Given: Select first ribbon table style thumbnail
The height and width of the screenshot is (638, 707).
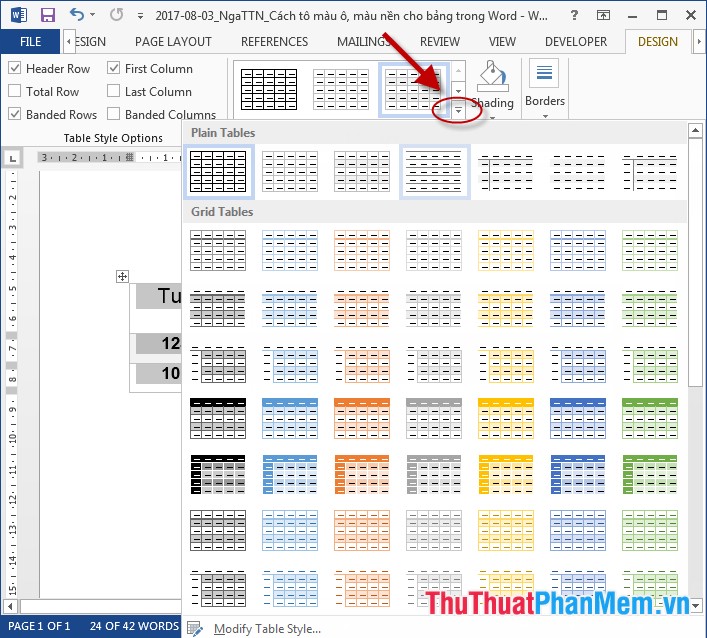Looking at the screenshot, I should click(x=269, y=89).
